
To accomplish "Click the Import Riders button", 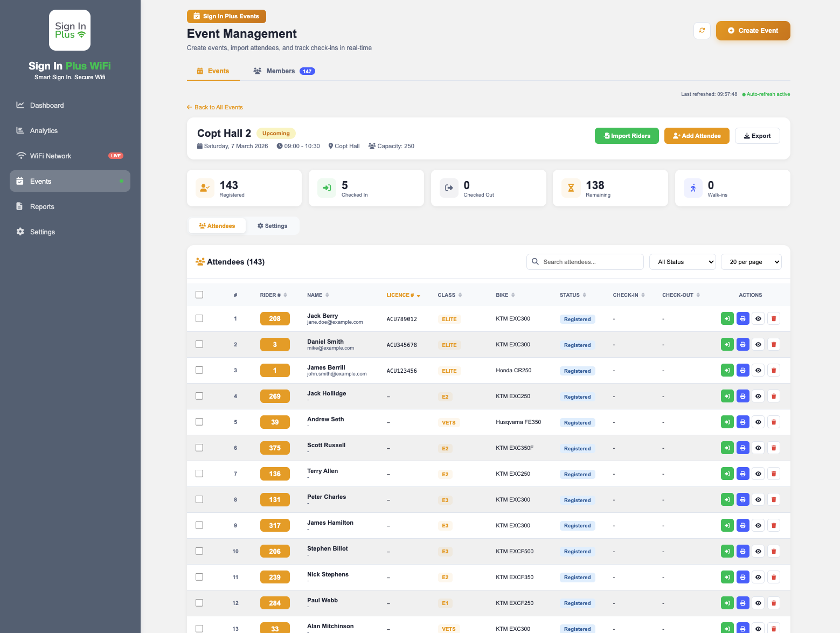I will pyautogui.click(x=627, y=136).
